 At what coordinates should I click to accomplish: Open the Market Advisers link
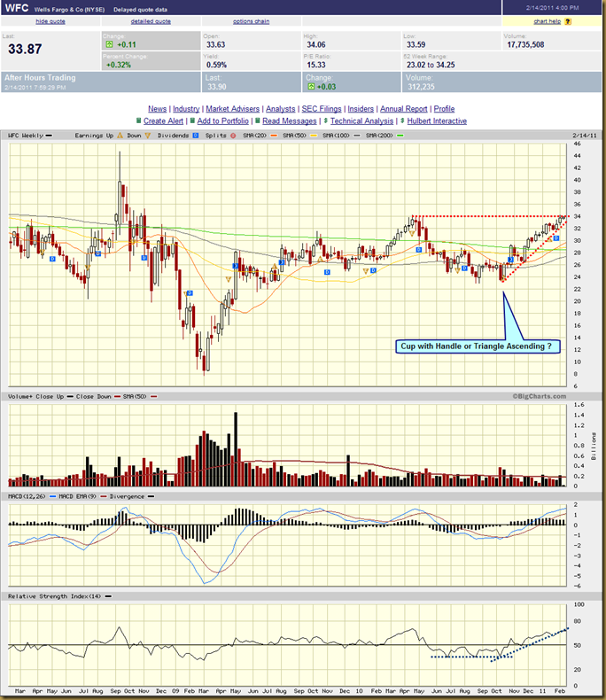click(x=232, y=109)
